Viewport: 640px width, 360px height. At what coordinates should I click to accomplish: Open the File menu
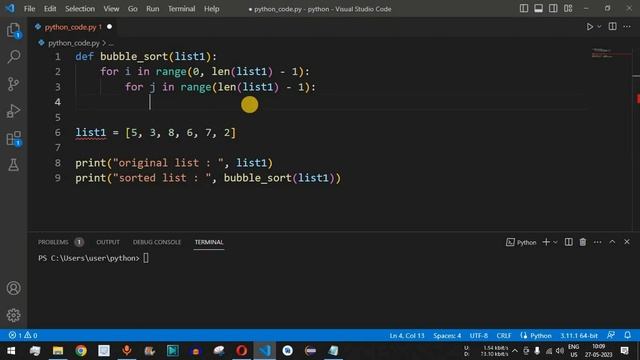[29, 9]
